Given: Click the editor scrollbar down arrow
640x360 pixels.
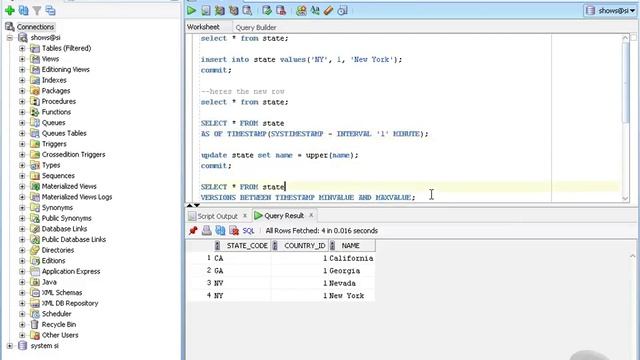Looking at the screenshot, I should coord(625,198).
